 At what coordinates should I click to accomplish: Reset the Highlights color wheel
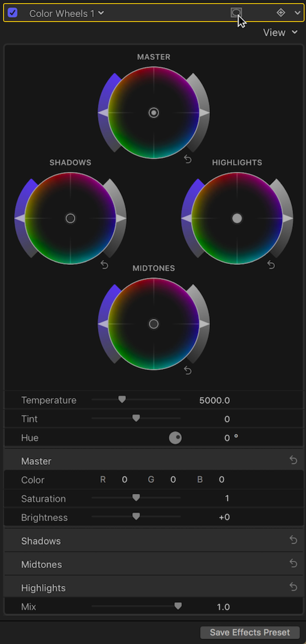point(271,265)
